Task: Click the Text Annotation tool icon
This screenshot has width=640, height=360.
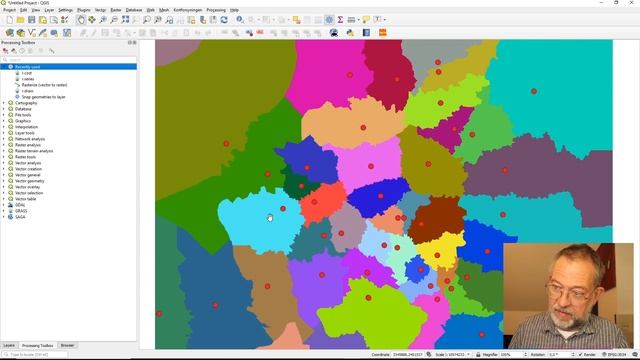Action: (377, 20)
